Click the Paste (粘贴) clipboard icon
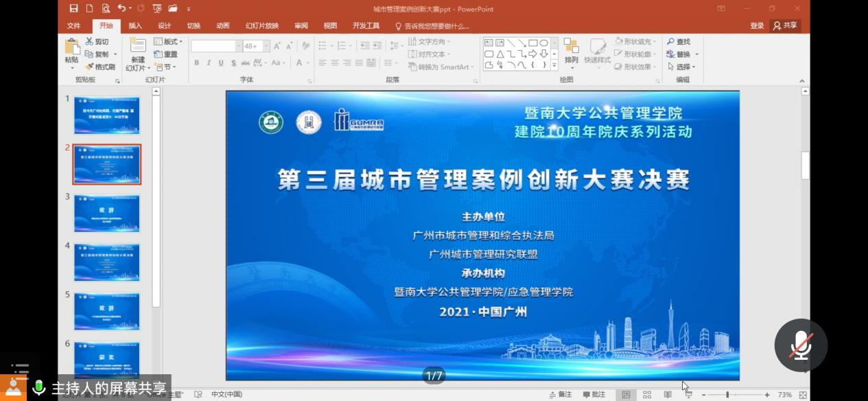This screenshot has width=868, height=401. click(x=72, y=48)
